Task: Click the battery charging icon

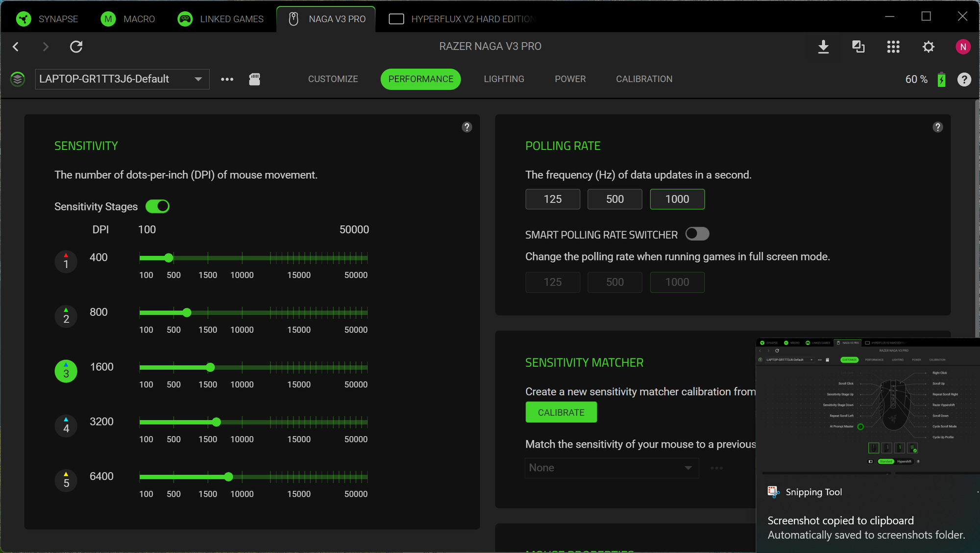Action: point(941,79)
